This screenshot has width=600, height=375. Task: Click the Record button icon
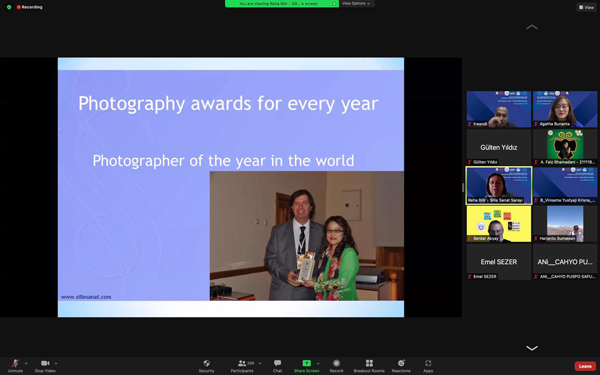tap(336, 363)
